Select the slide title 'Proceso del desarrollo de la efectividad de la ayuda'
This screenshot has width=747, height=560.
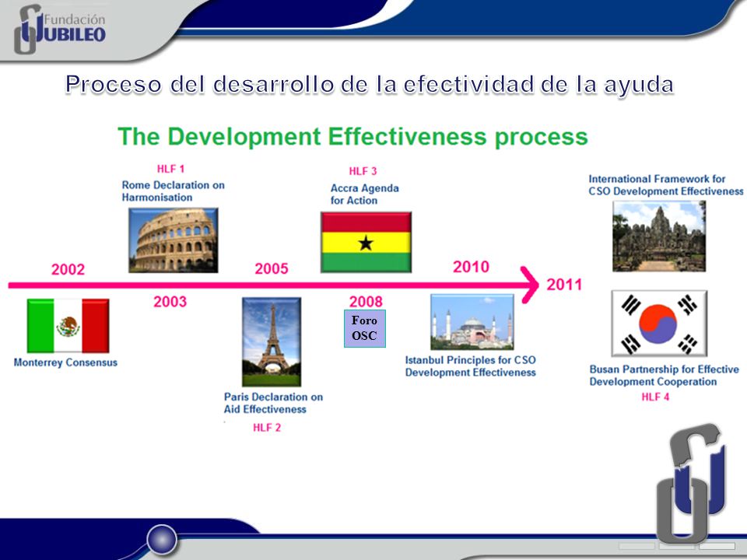pos(370,84)
